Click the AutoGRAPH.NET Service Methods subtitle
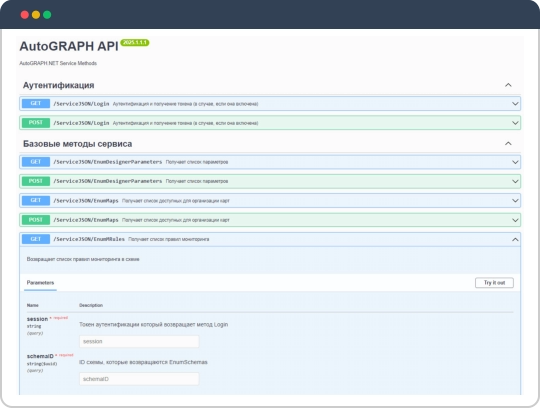 tap(58, 63)
